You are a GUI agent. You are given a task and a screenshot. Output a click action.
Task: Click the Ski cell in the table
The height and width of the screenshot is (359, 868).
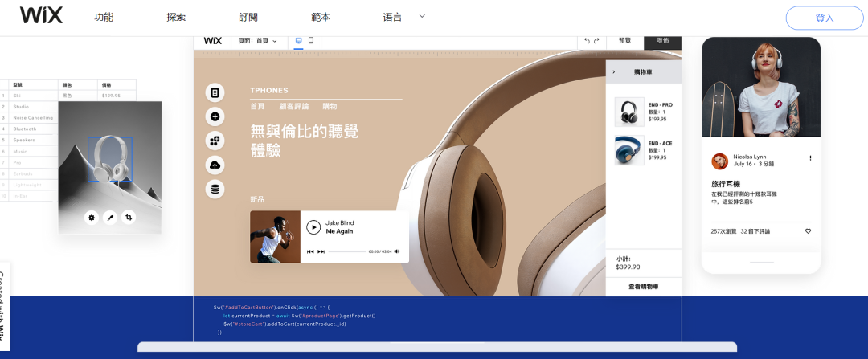(x=34, y=96)
